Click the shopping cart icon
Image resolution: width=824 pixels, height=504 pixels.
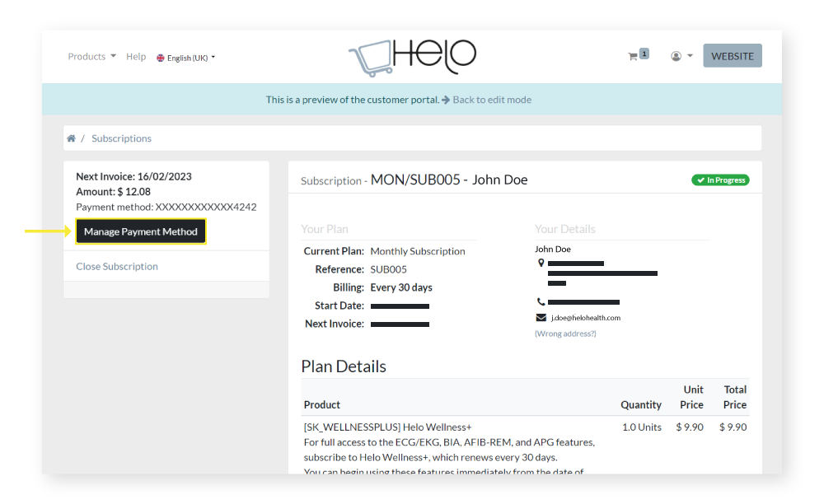633,57
